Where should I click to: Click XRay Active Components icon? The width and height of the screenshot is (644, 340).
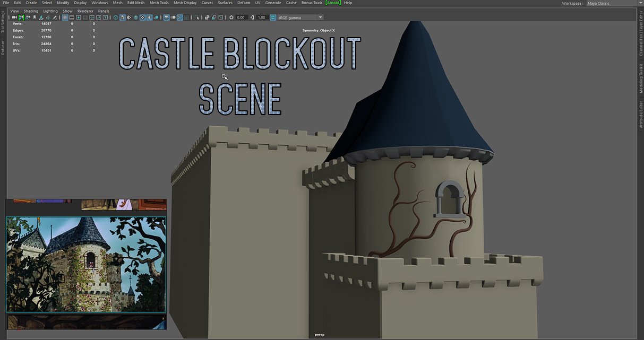point(214,18)
